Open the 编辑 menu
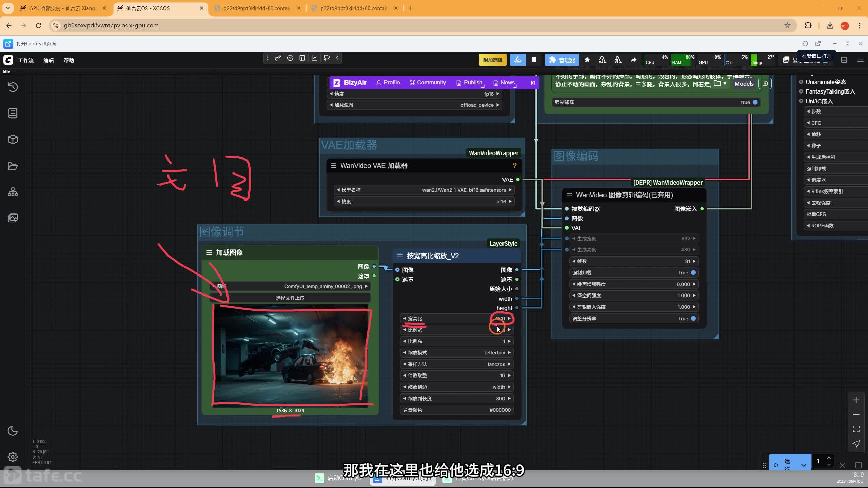Screen dimensions: 868x488 coord(48,60)
